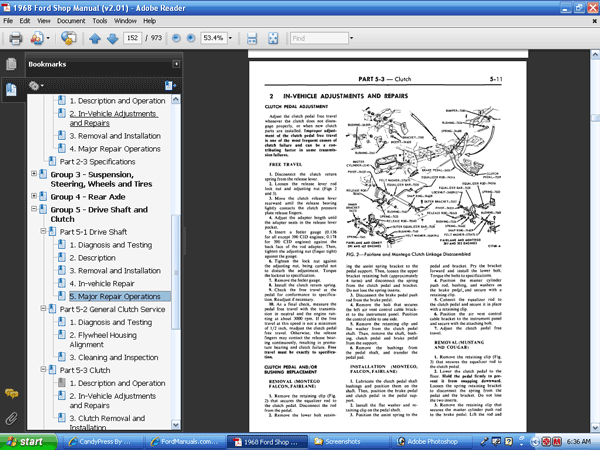This screenshot has height=450, width=600.
Task: Go to previous page with up arrow
Action: (x=95, y=38)
